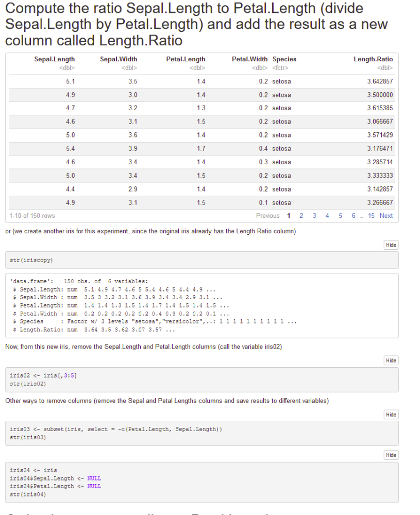Viewport: 420px width, 515px height.
Task: Hide the iris04 NULL assignment code
Action: (391, 455)
